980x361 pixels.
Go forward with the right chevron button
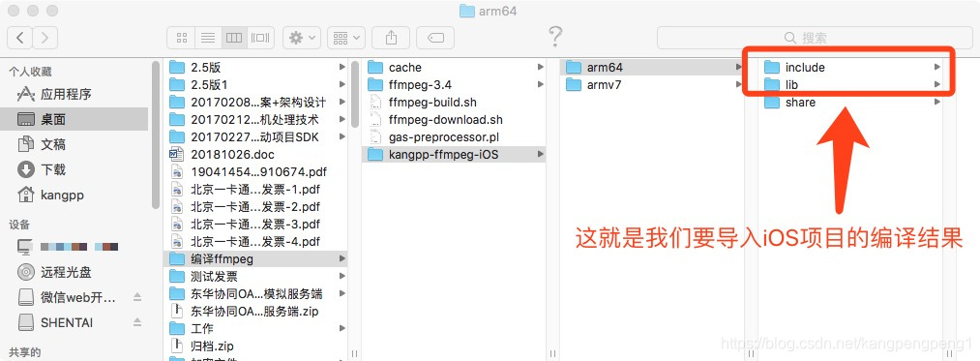coord(45,38)
